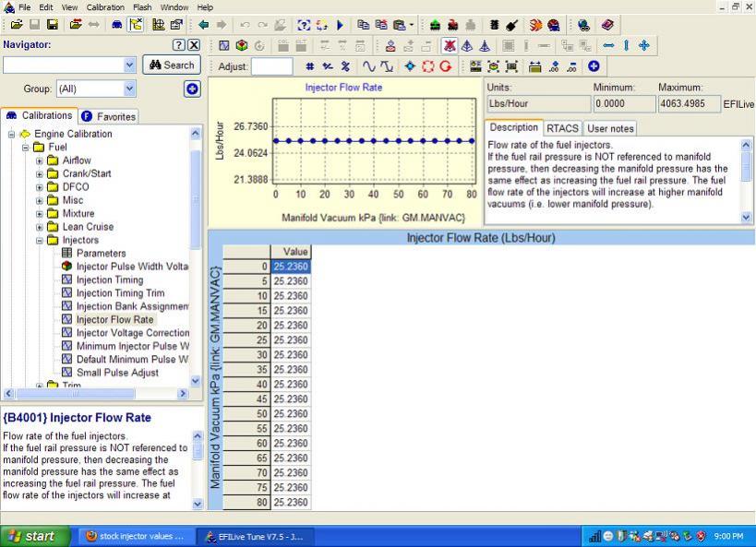The height and width of the screenshot is (547, 756).
Task: Select Injection Timing in the tree
Action: click(x=109, y=279)
